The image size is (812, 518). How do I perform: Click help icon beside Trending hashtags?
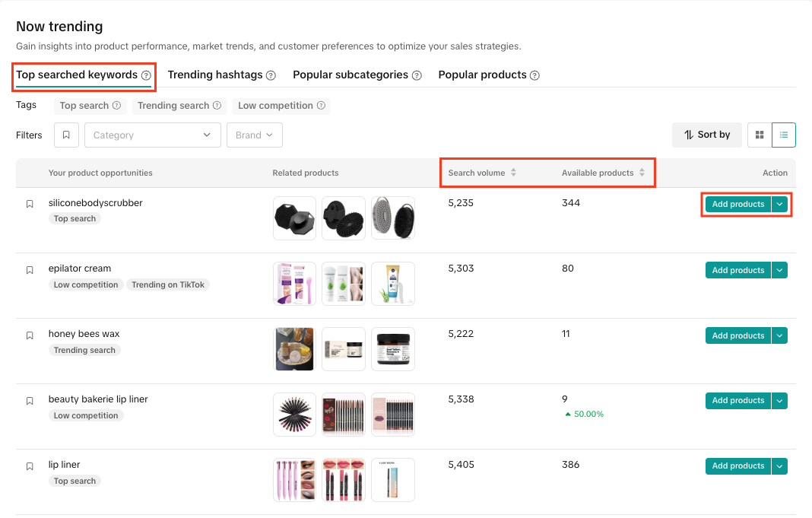tap(271, 75)
